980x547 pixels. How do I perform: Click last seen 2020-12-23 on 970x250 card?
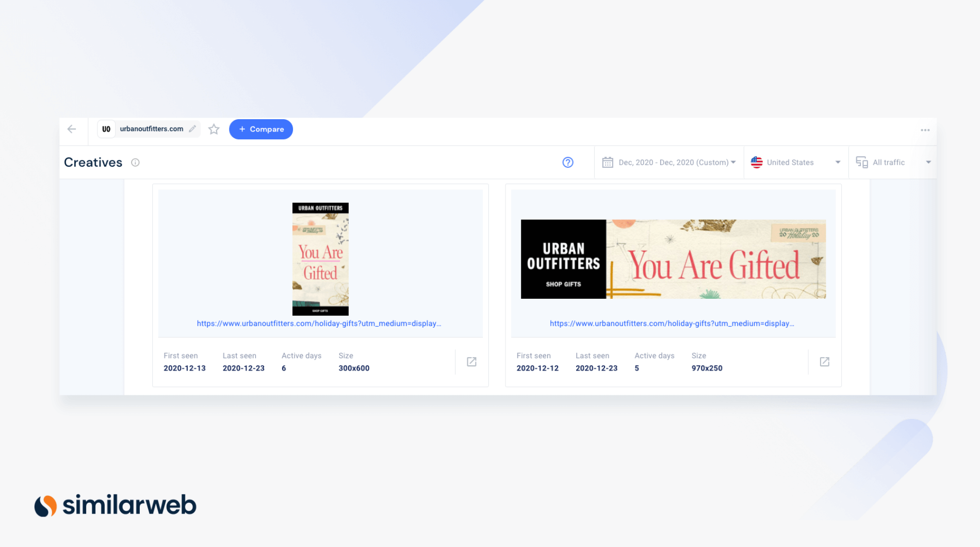coord(596,368)
